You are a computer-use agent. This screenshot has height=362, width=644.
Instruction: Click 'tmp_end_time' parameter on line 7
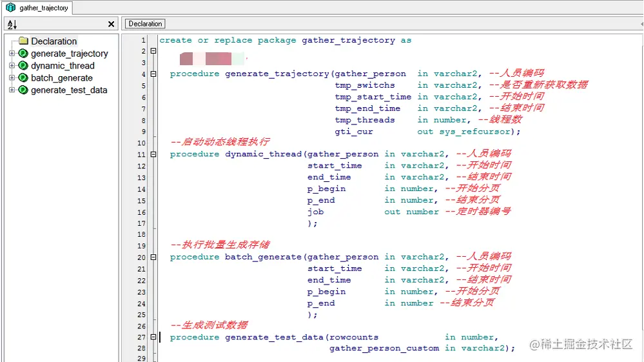coord(367,108)
